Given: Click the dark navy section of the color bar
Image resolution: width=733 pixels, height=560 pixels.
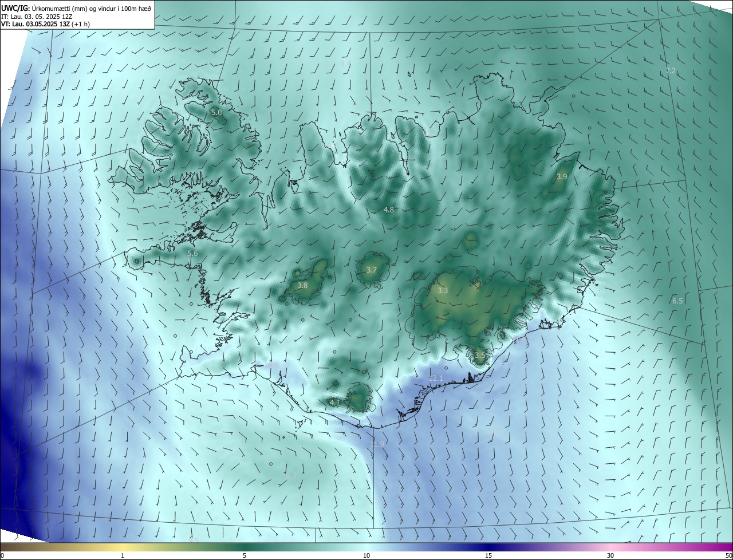Looking at the screenshot, I should coord(488,547).
